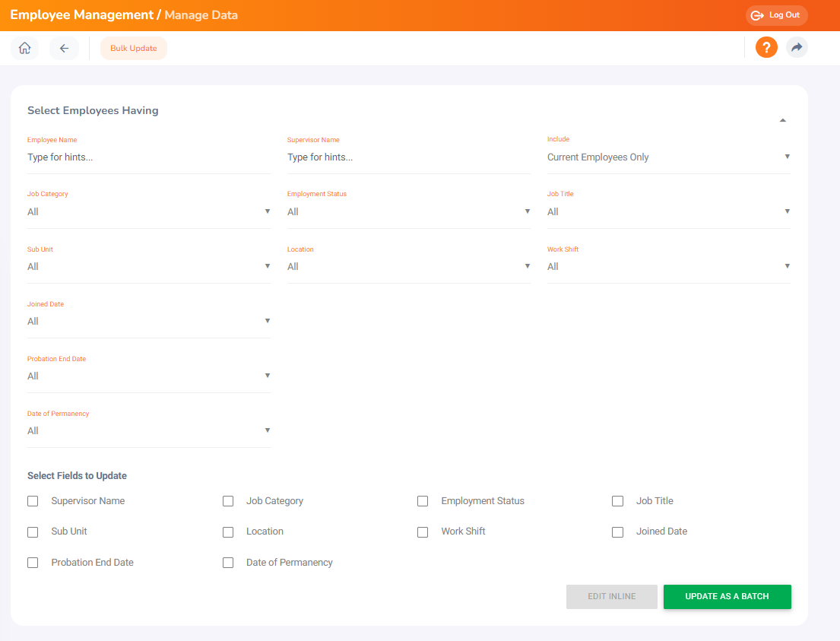The height and width of the screenshot is (641, 840).
Task: Click the Select Fields to Update heading
Action: (77, 476)
